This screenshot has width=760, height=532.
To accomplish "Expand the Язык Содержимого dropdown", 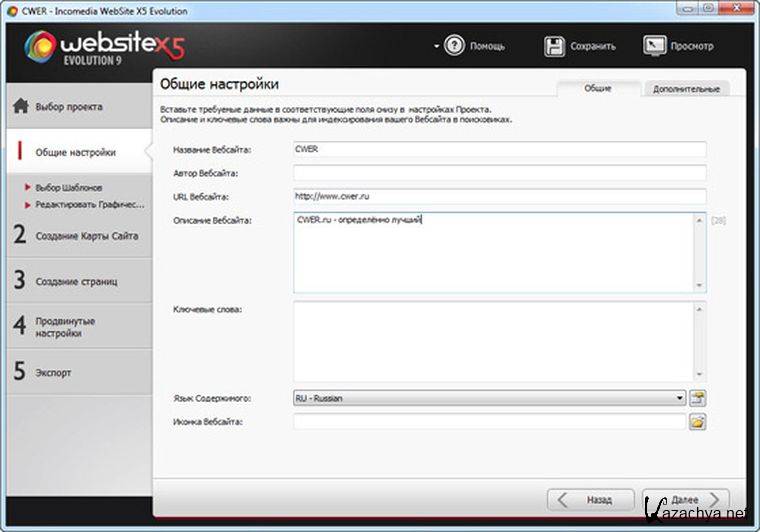I will [x=680, y=398].
